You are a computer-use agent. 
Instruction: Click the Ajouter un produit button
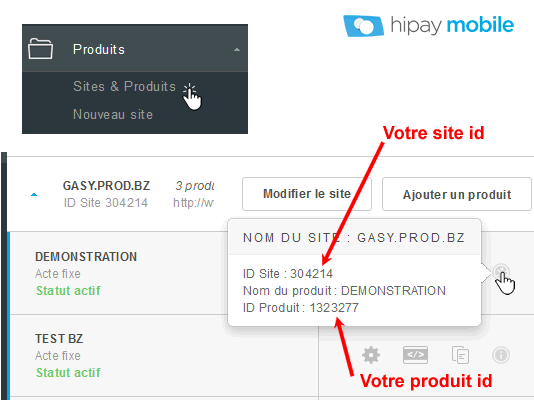tap(457, 194)
